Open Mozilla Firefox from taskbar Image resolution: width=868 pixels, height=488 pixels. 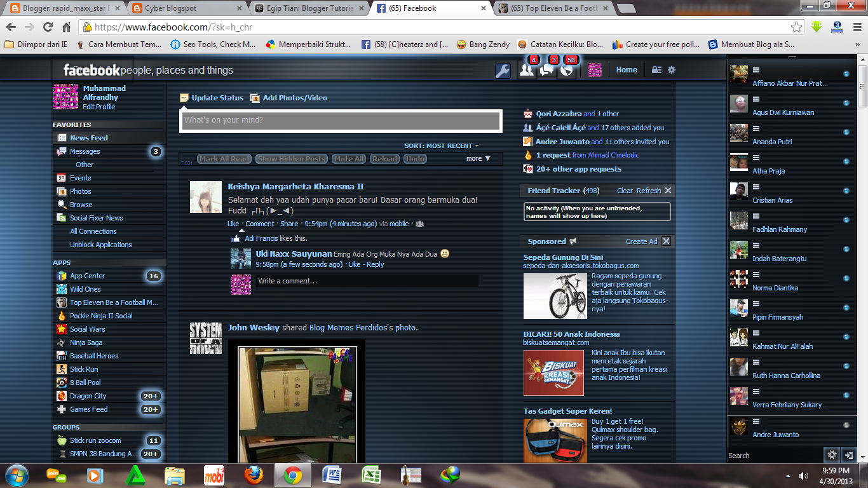[254, 475]
